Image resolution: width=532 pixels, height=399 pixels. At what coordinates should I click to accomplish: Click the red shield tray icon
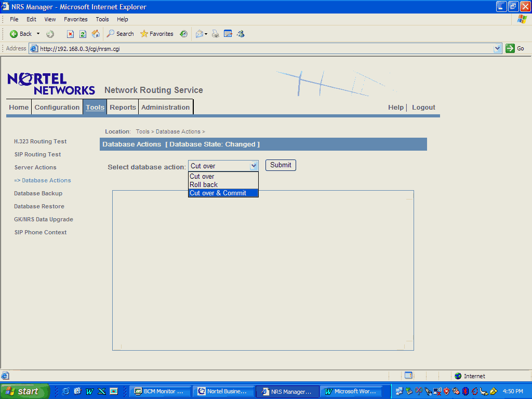click(x=446, y=391)
